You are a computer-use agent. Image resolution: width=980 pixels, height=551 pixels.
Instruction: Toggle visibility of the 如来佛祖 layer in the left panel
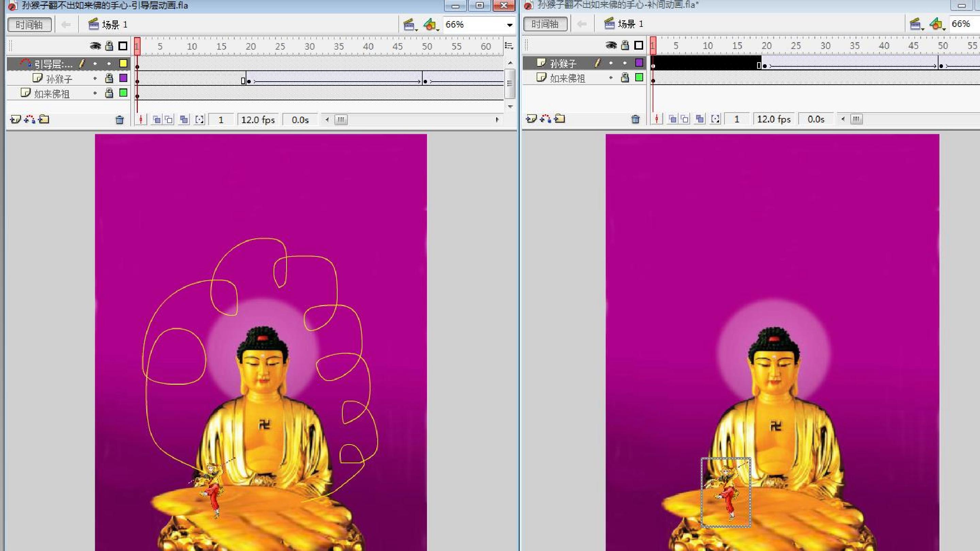pyautogui.click(x=95, y=93)
